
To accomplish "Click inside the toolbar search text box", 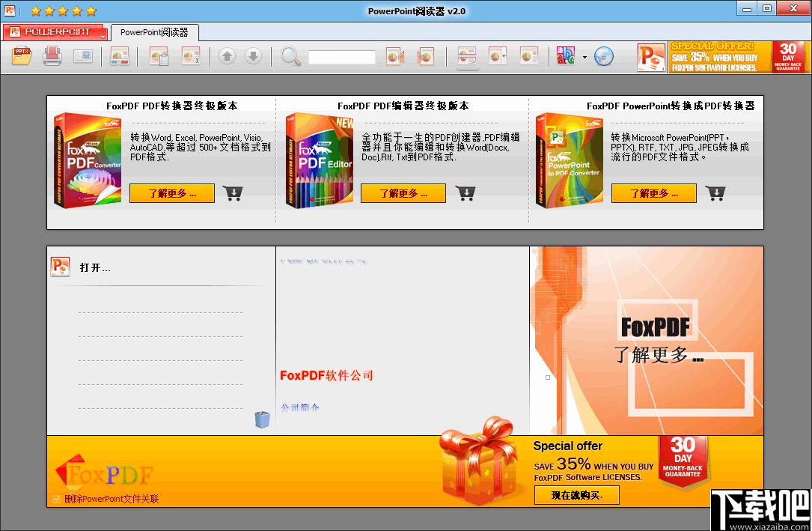I will tap(342, 57).
